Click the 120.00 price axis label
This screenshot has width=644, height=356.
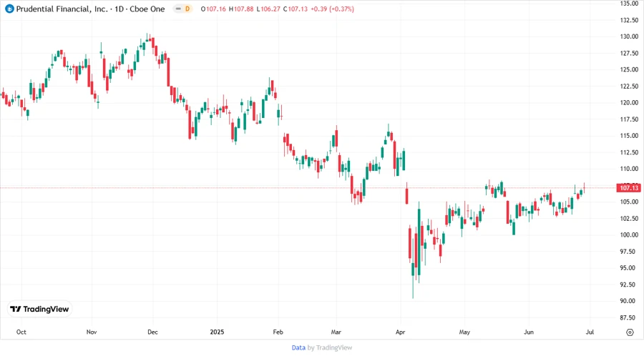click(x=629, y=102)
